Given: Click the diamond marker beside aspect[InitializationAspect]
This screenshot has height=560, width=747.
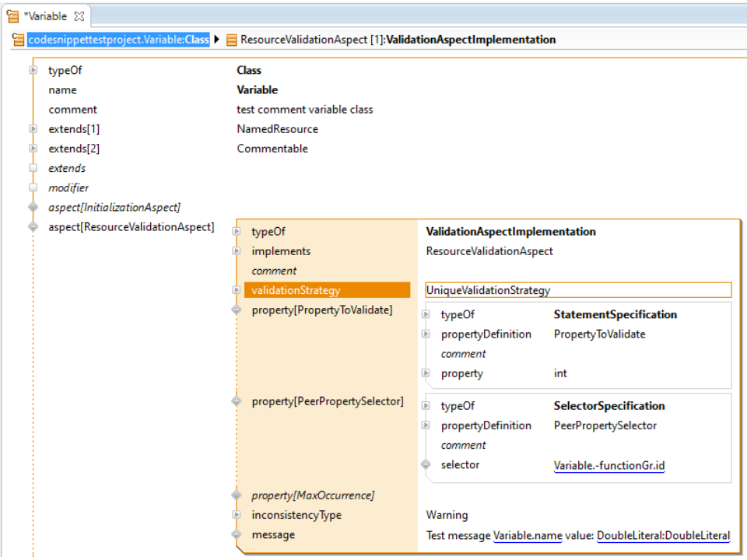Looking at the screenshot, I should (x=33, y=208).
